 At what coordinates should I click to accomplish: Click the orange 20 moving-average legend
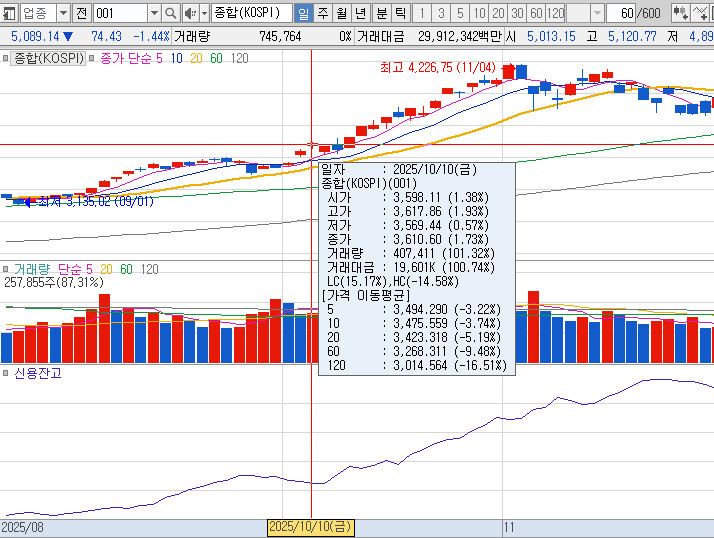(x=195, y=59)
